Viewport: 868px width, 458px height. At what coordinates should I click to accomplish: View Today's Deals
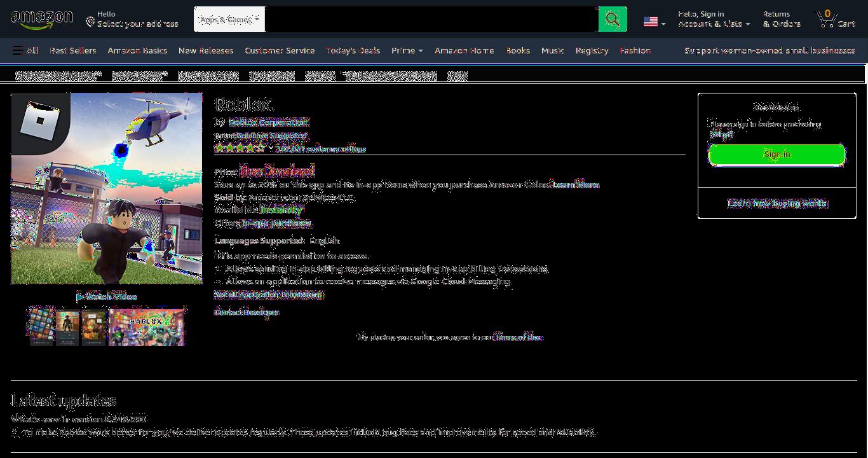[353, 50]
